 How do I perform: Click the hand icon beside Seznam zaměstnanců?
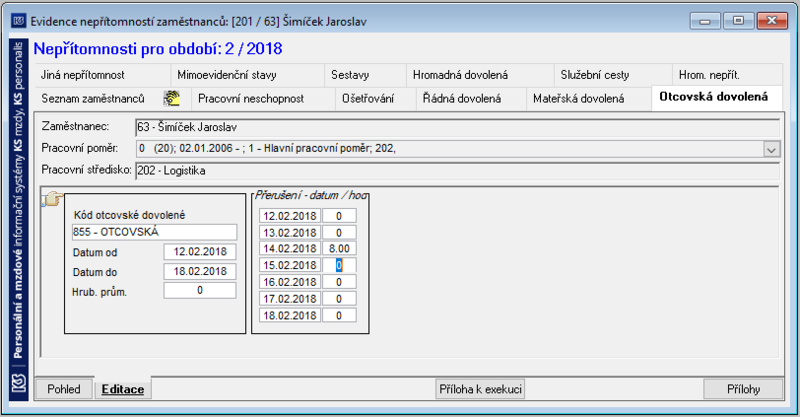pos(172,98)
